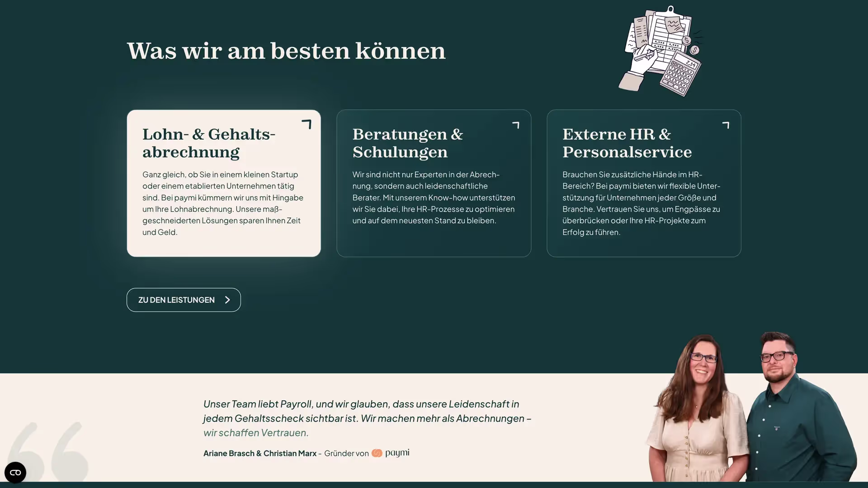
Task: Click the text 'Gründer von'
Action: click(346, 453)
